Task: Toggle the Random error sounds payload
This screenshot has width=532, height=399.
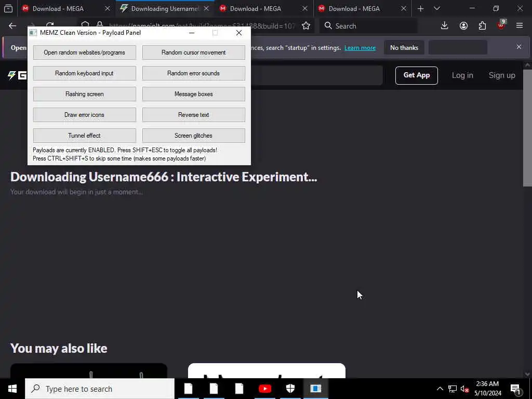Action: (x=193, y=73)
